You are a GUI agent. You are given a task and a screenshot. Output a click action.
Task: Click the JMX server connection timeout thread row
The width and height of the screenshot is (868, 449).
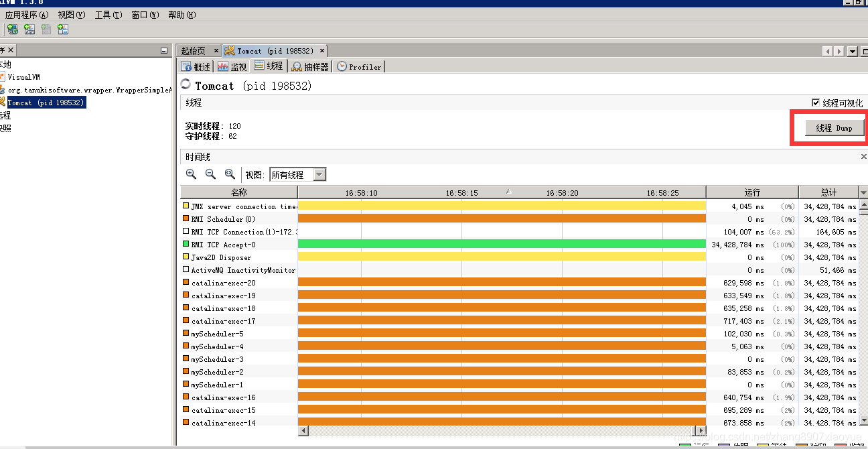click(x=519, y=206)
